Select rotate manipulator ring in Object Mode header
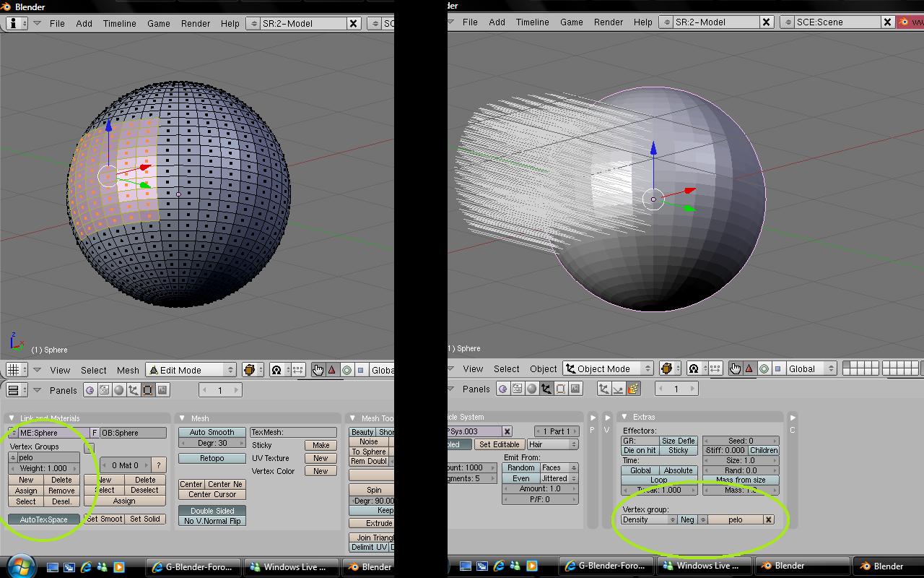The height and width of the screenshot is (578, 924). (764, 368)
